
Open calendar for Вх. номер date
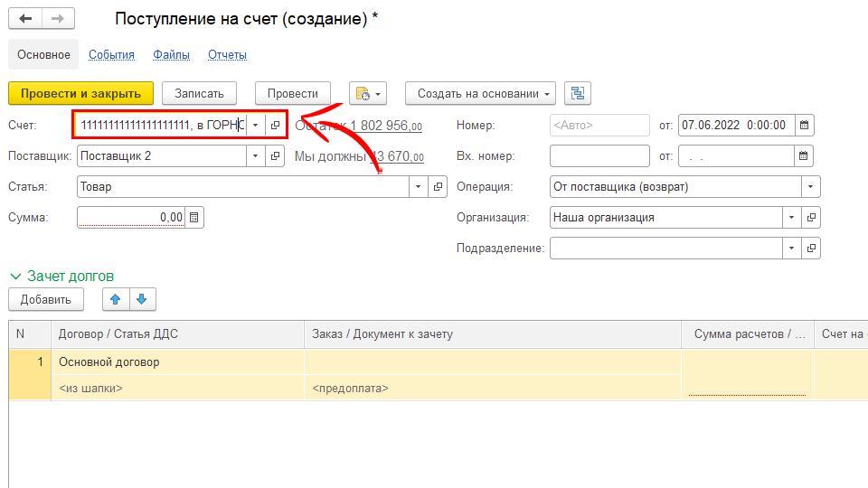point(804,156)
